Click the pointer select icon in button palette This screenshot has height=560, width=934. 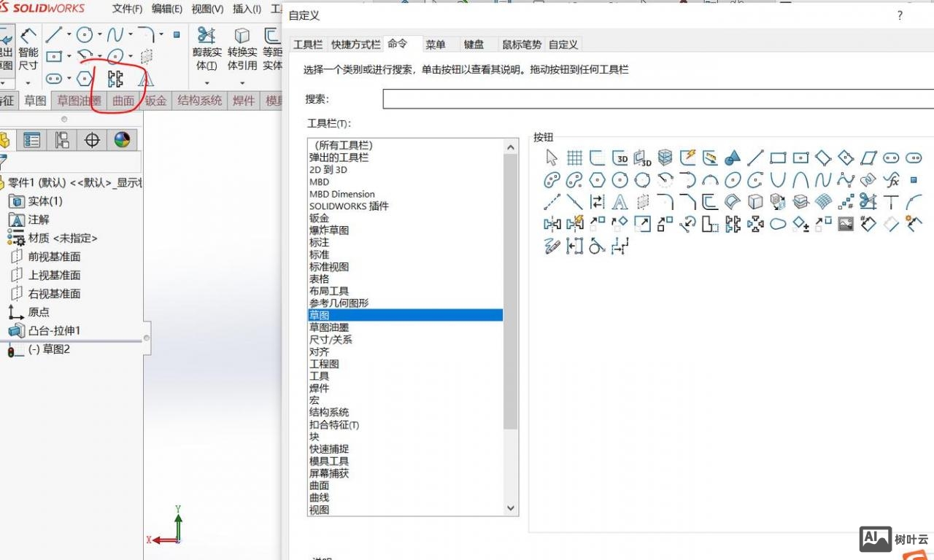coord(552,157)
